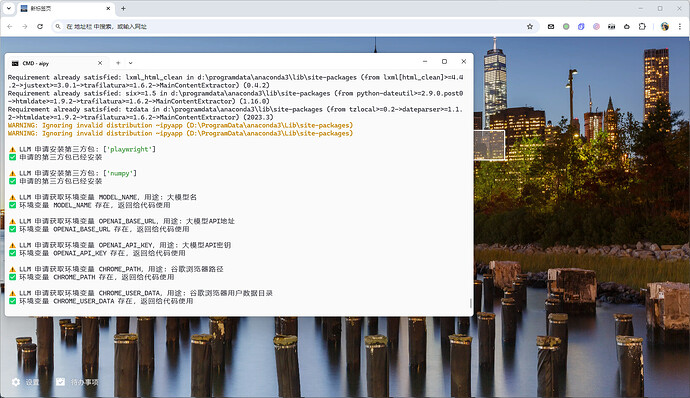Click text '用途: 大模型API密钥'
Screen dimensions: 690x398
195,245
